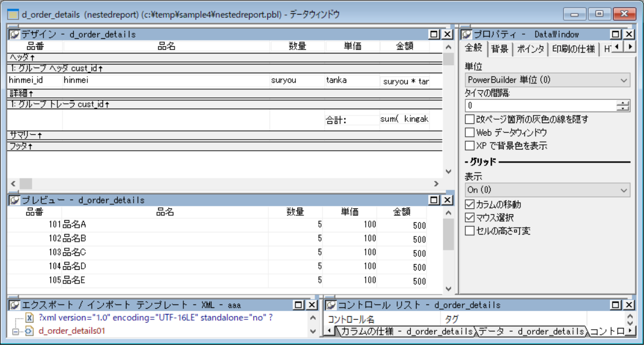Viewport: 644px width, 345px height.
Task: Uncheck the カラムの移動 checkbox
Action: point(469,205)
